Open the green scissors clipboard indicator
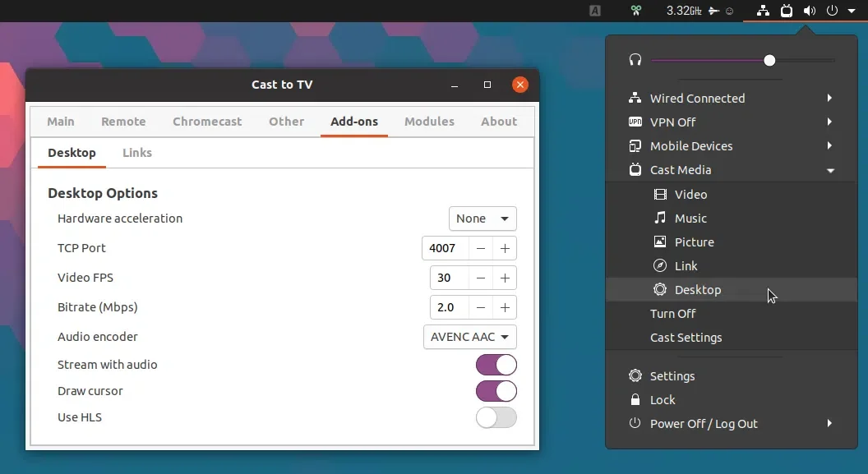 tap(635, 11)
